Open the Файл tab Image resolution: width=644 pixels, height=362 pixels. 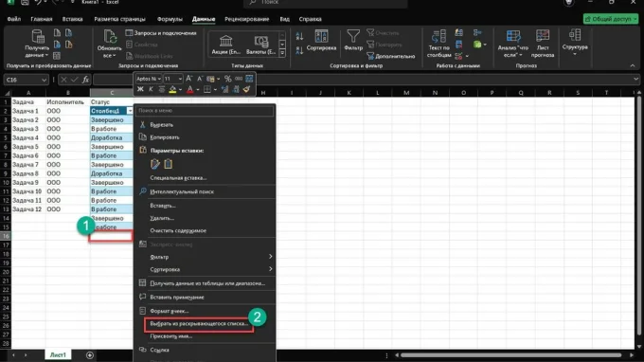click(x=14, y=19)
